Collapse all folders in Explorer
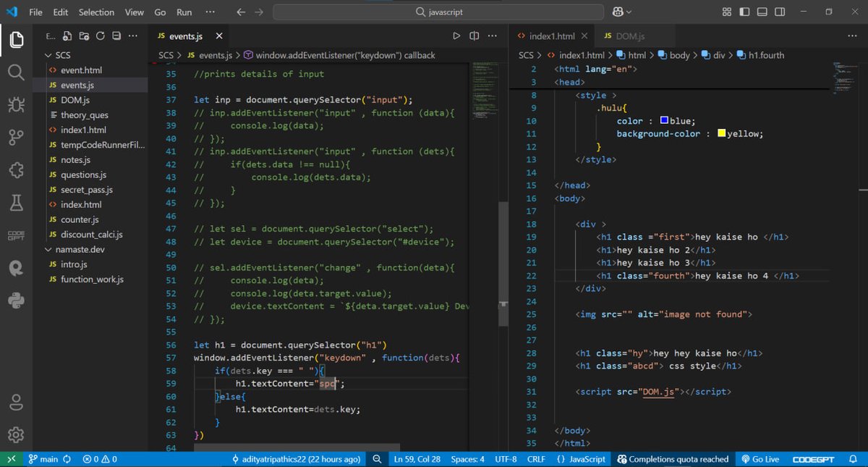 click(x=116, y=35)
